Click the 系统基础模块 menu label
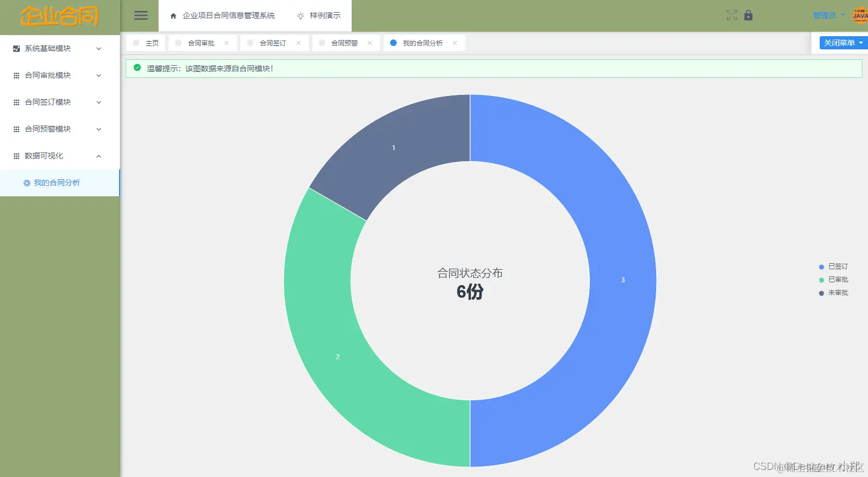This screenshot has width=868, height=477. 48,49
